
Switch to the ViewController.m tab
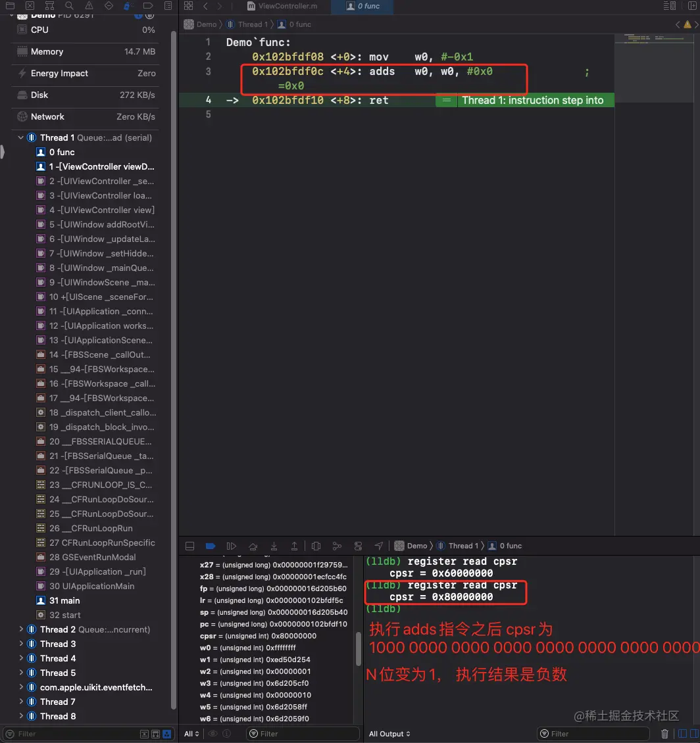pyautogui.click(x=282, y=6)
